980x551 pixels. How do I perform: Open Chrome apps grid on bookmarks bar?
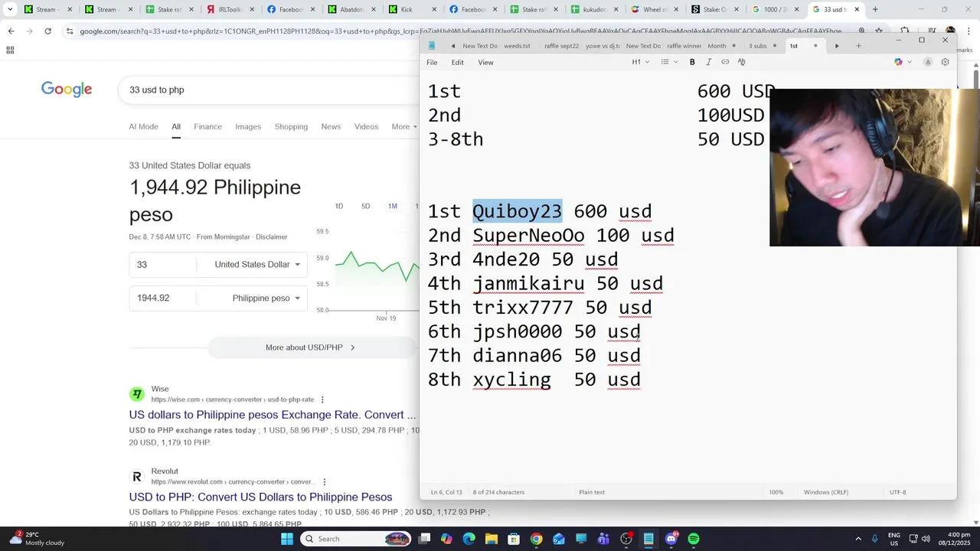tap(10, 50)
